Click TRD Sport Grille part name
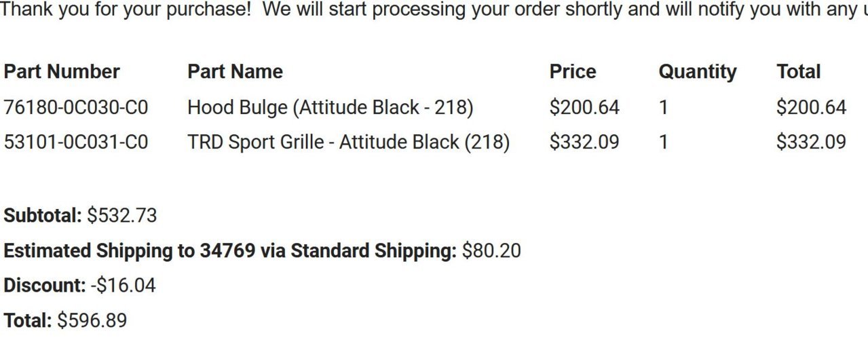868x344 pixels. (348, 142)
